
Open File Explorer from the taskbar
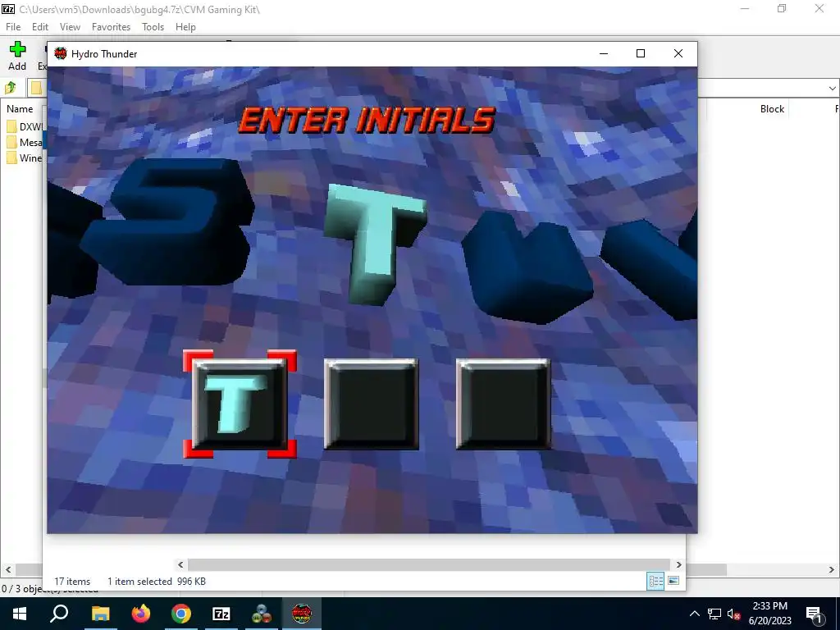100,614
